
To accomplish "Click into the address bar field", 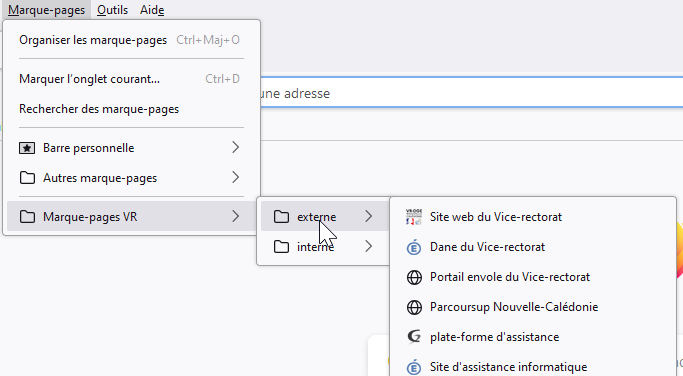I will click(471, 93).
